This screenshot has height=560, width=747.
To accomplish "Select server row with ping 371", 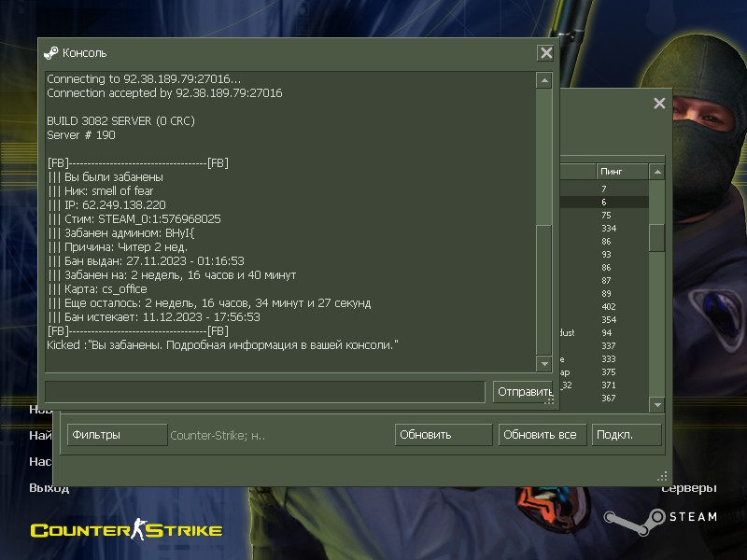I will point(604,385).
